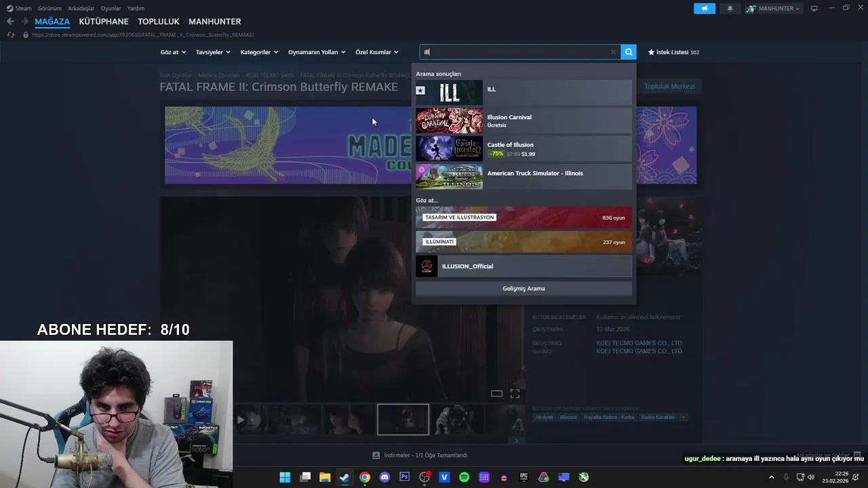Viewport: 868px width, 488px height.
Task: Expand the Tavsiyeler dropdown
Action: (x=213, y=52)
